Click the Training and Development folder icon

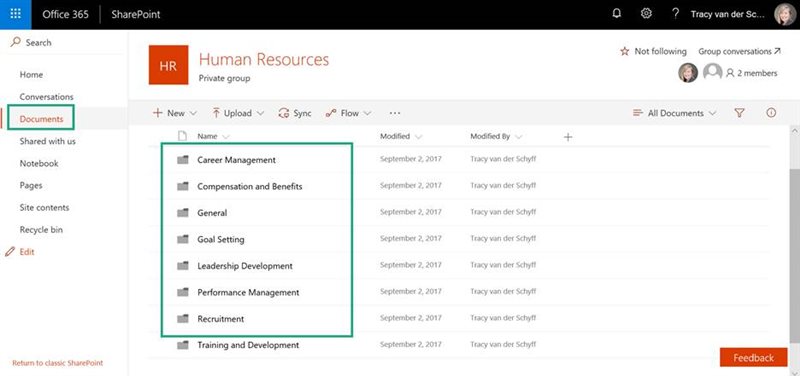coord(183,345)
